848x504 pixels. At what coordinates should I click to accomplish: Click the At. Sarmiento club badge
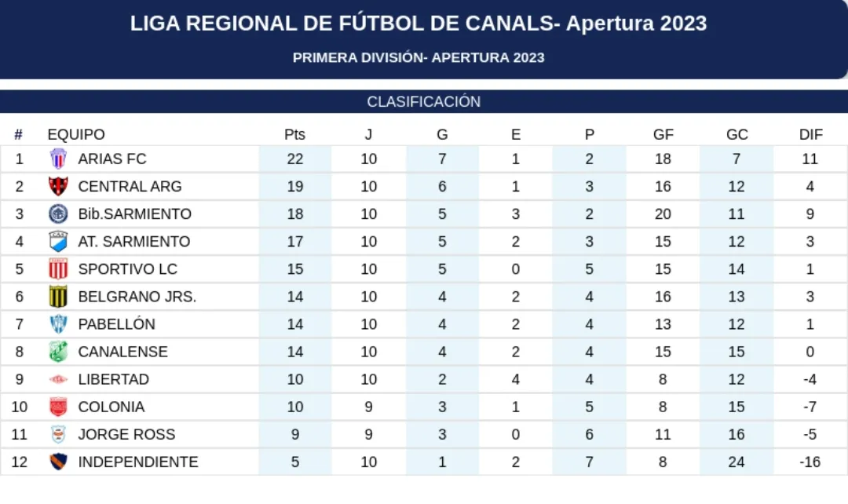[58, 241]
